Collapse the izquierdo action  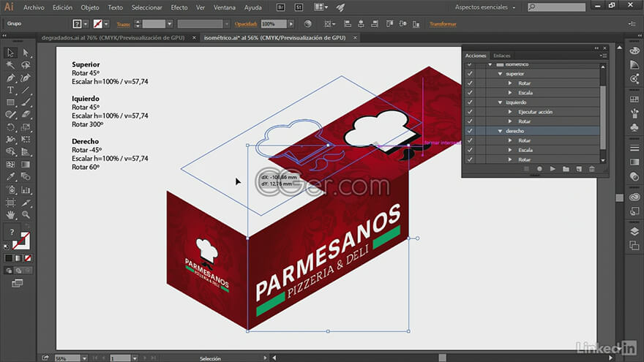pos(500,102)
